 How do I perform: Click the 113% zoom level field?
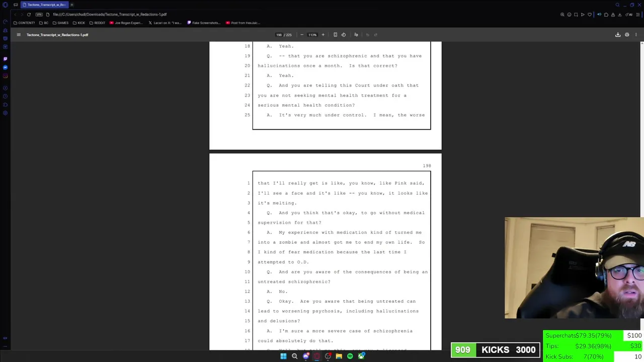point(312,35)
